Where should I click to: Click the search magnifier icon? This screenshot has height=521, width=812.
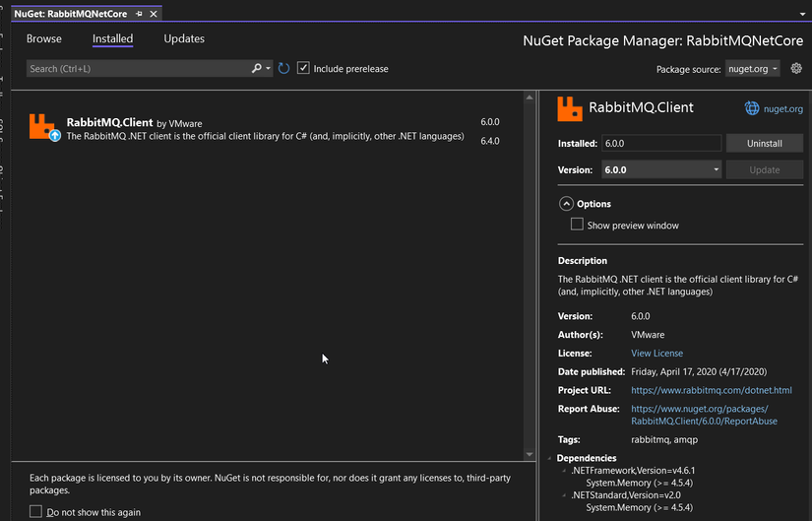(257, 69)
